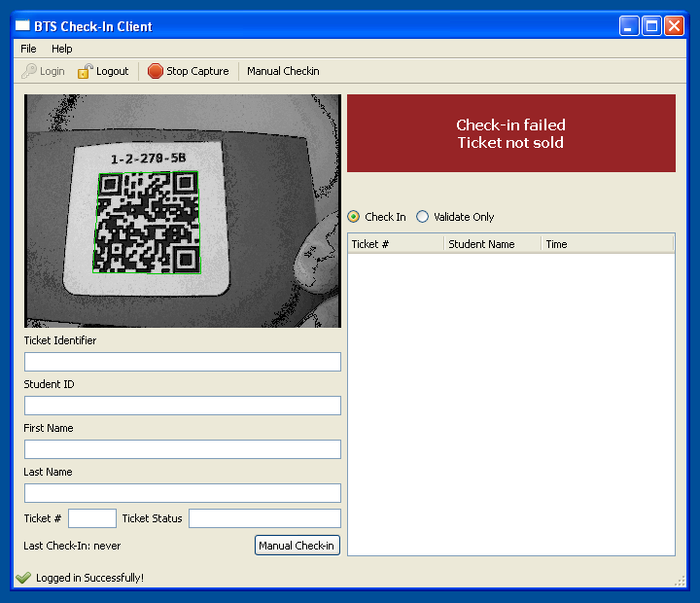Click the Student ID input field
The image size is (700, 603).
click(183, 406)
